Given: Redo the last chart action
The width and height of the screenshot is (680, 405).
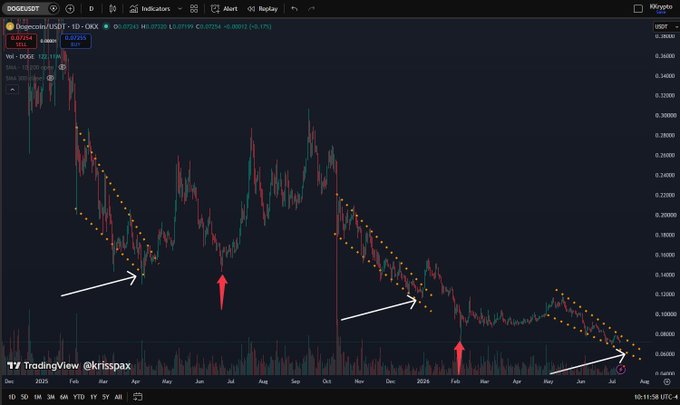Looking at the screenshot, I should click(x=311, y=9).
